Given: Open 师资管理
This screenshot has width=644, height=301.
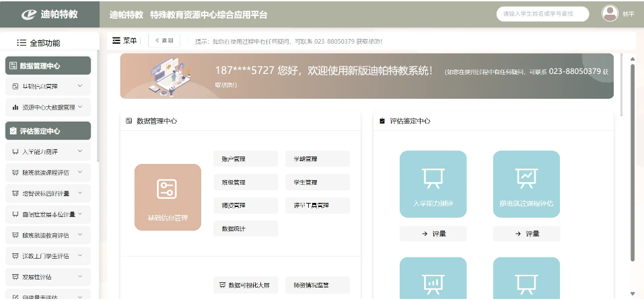Looking at the screenshot, I should 246,206.
